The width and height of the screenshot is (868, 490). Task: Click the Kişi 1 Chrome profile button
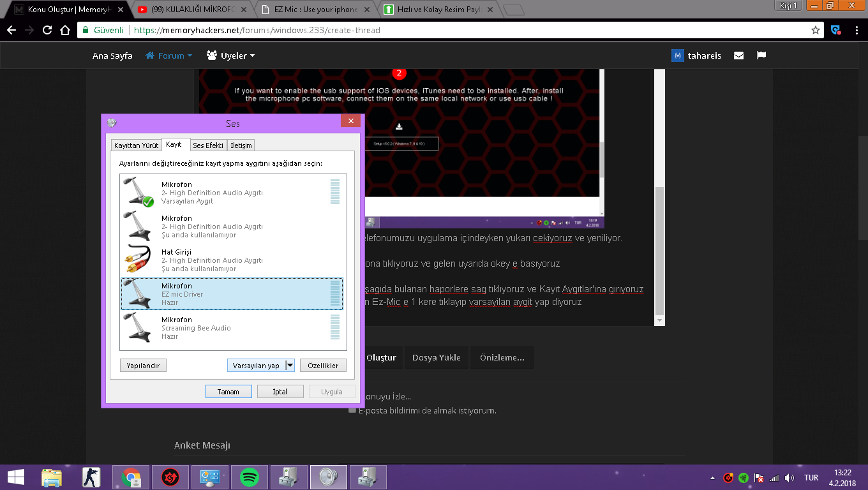tap(788, 6)
